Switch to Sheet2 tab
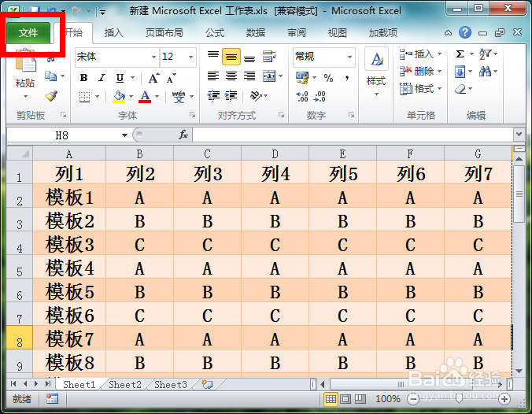The height and width of the screenshot is (414, 532). (125, 384)
